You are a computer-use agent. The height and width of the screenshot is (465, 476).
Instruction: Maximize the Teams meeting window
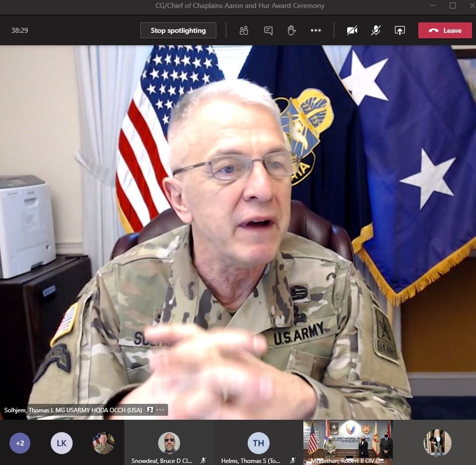point(453,5)
